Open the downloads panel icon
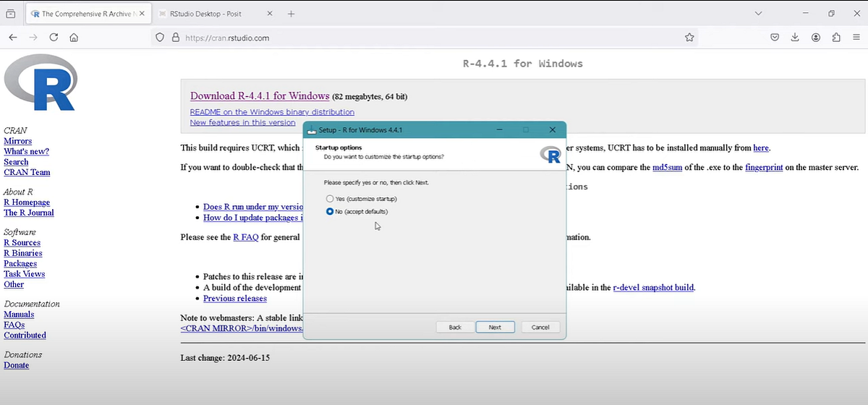This screenshot has height=405, width=868. (x=795, y=38)
